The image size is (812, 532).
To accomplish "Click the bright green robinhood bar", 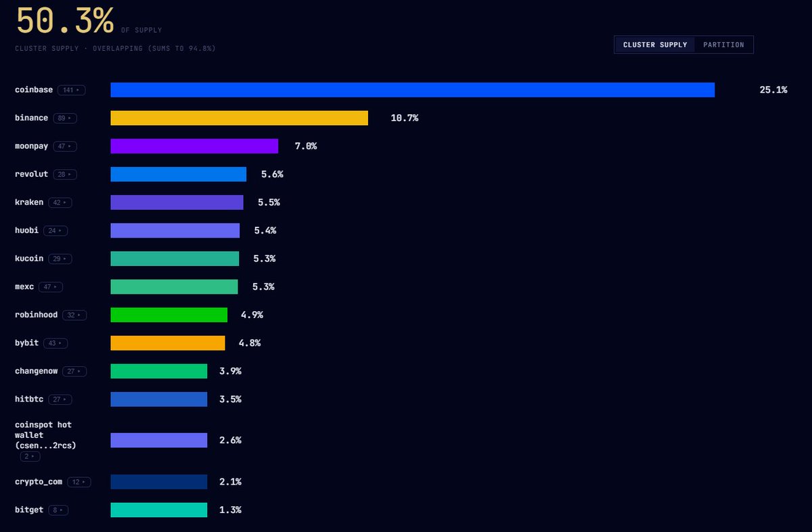I will (169, 315).
